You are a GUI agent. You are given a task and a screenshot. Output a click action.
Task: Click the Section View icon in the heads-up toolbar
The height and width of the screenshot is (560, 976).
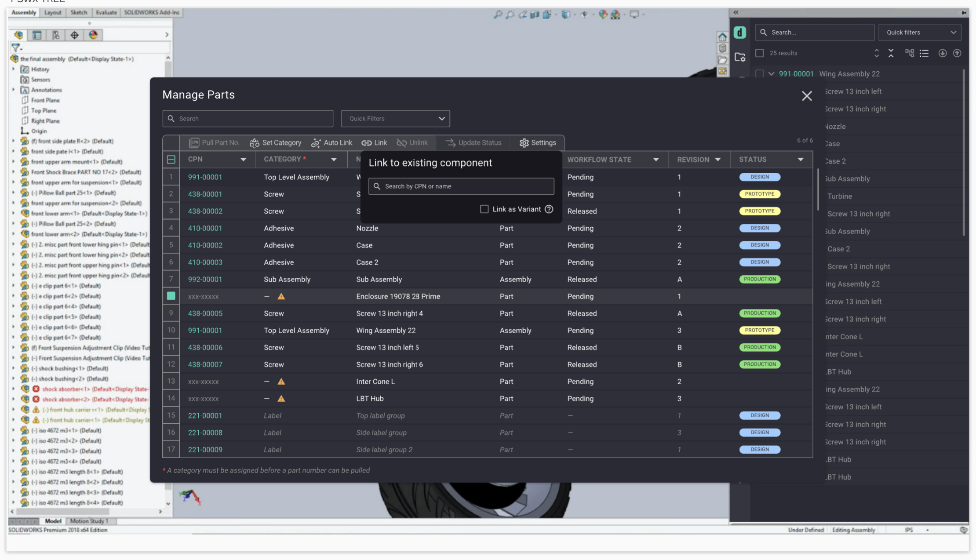[x=535, y=14]
